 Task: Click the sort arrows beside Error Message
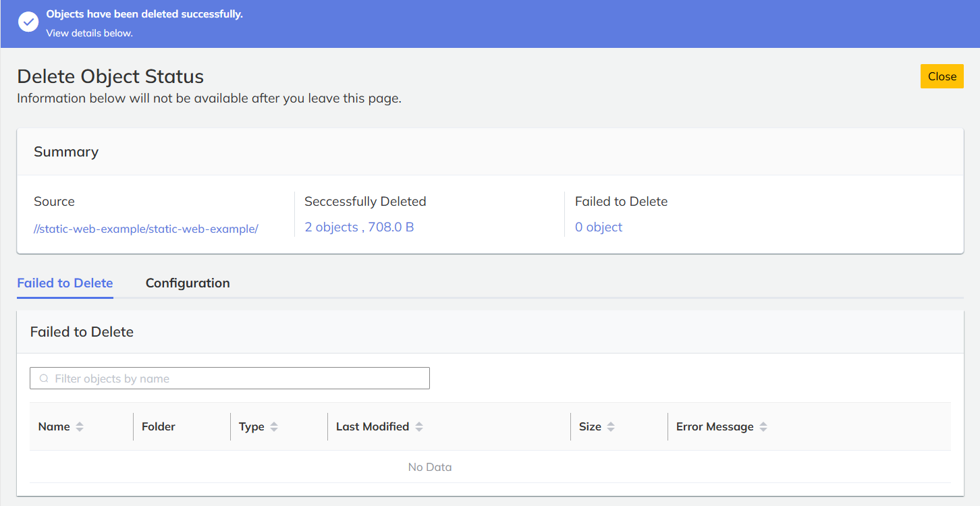[763, 427]
